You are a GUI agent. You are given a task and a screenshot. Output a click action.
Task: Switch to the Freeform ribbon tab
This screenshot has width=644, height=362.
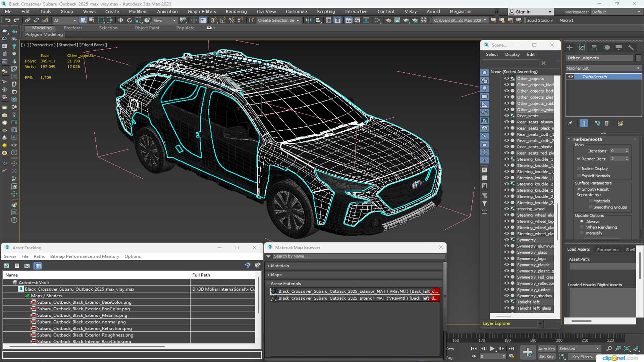coord(73,28)
